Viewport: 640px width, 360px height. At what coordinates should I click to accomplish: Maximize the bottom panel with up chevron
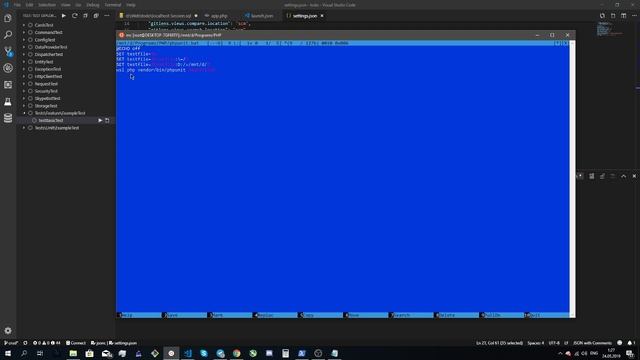(623, 176)
